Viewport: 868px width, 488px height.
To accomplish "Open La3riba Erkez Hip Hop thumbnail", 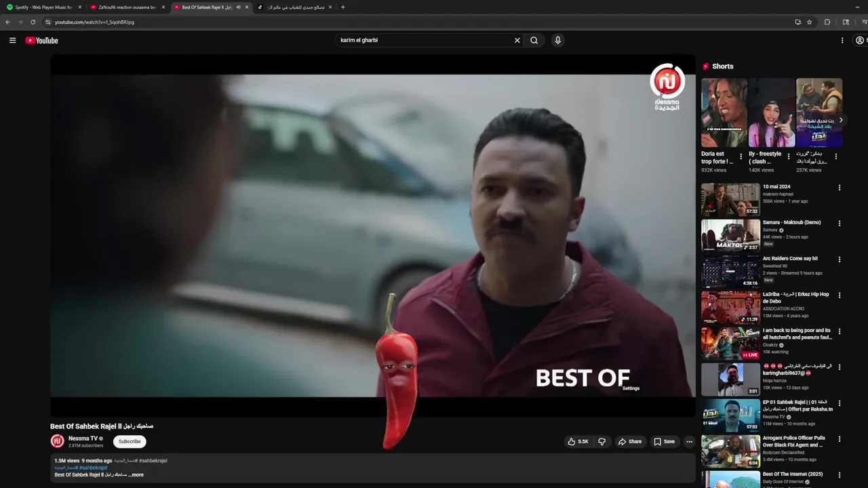I will [x=730, y=307].
